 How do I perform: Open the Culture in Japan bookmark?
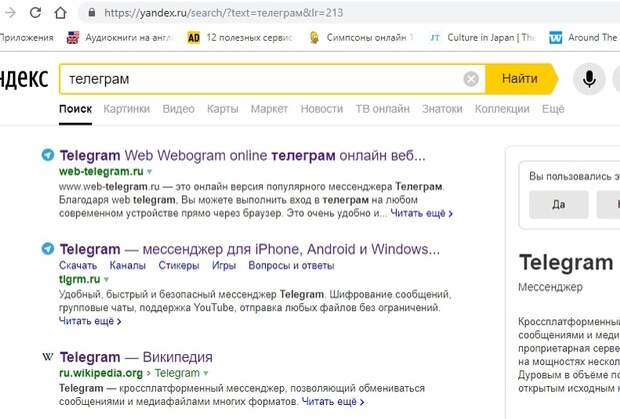click(x=491, y=38)
